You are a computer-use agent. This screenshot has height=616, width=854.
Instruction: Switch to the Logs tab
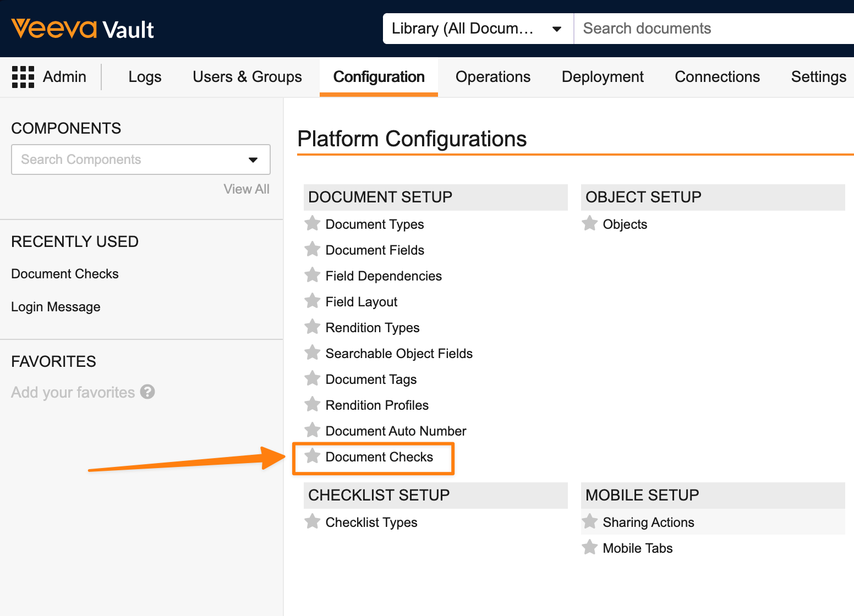click(x=145, y=77)
